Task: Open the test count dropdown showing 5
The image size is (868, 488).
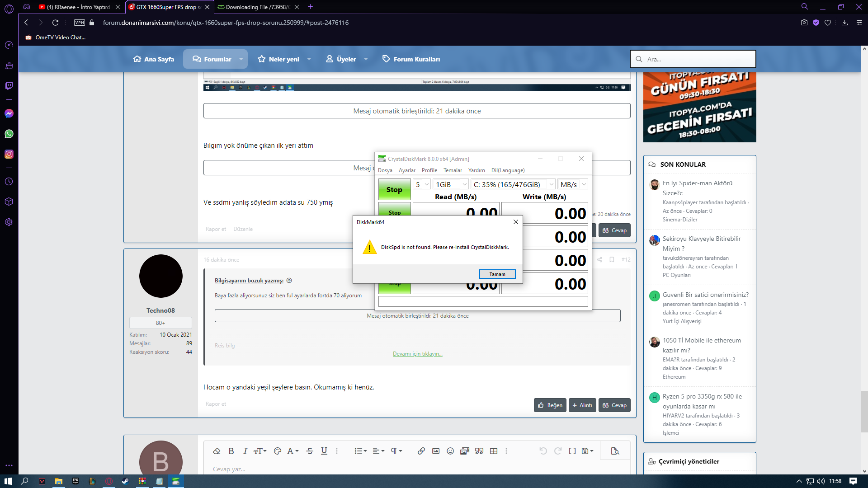Action: (x=421, y=184)
